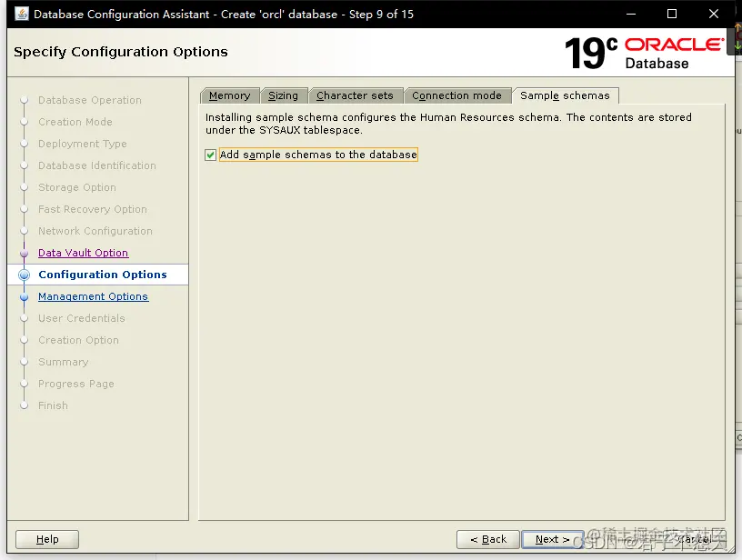Click the Java app icon in title bar

[21, 14]
